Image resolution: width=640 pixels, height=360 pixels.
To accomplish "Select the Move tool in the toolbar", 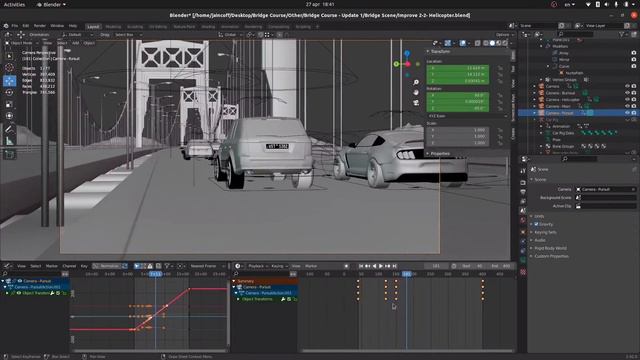I will click(x=9, y=81).
